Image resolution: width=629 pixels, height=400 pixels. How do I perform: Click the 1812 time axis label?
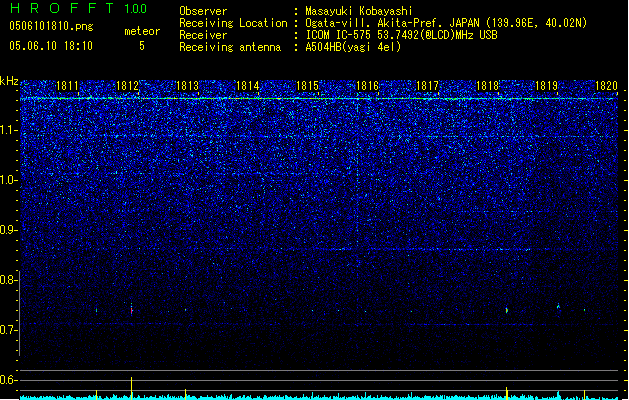tap(127, 86)
